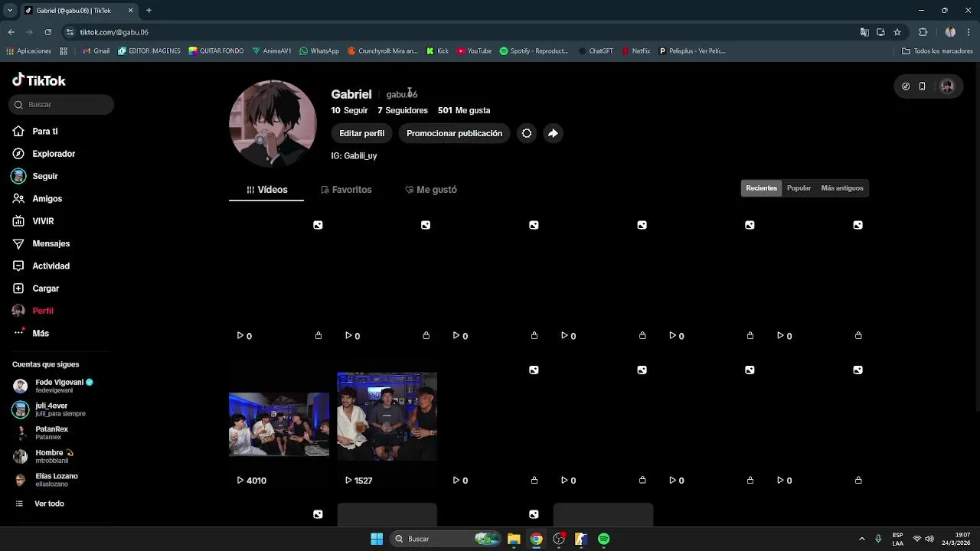Screen dimensions: 980x551
Task: Sort videos by Recientes
Action: [x=761, y=188]
